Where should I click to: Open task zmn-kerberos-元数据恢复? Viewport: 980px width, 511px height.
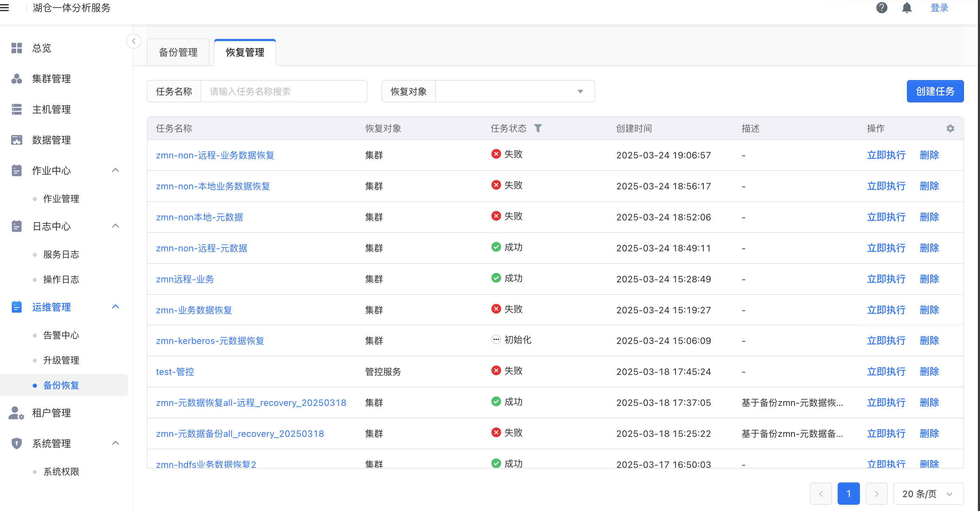[x=210, y=340]
